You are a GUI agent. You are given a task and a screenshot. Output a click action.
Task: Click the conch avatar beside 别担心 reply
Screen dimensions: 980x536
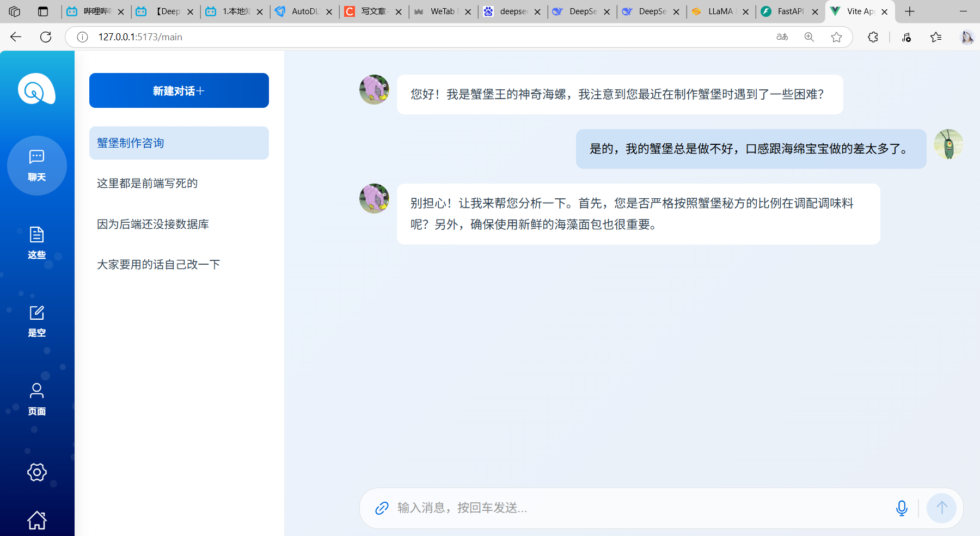coord(374,199)
